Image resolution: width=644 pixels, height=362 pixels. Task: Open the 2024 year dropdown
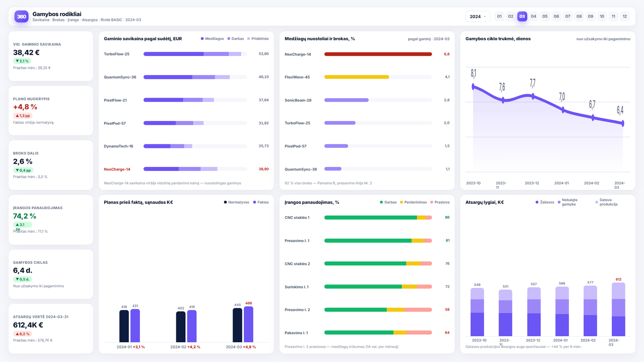pos(478,16)
